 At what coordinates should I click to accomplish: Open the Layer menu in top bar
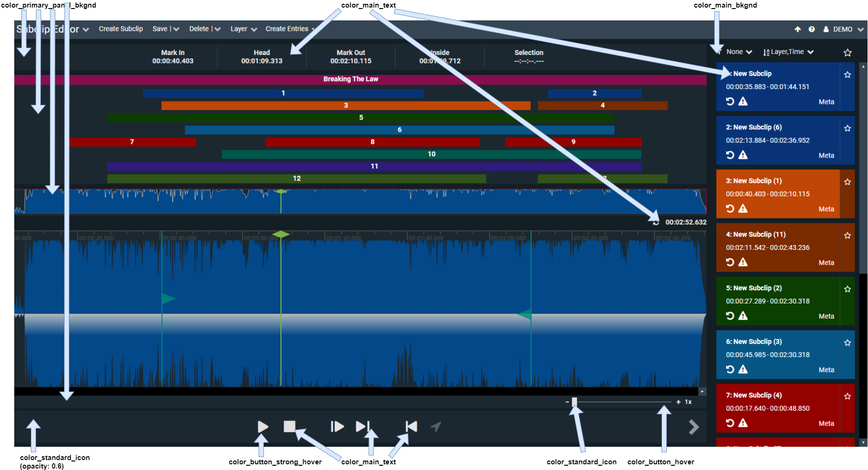243,29
